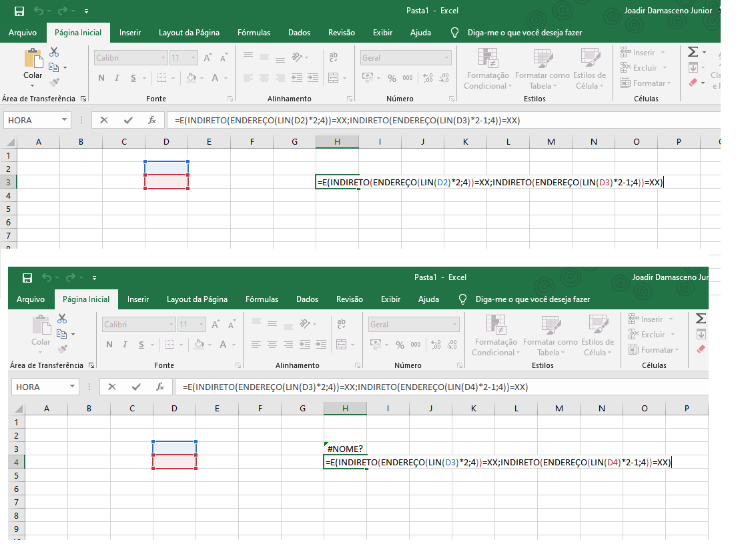Click Colar paste icon in top window
Image resolution: width=750 pixels, height=560 pixels.
coord(33,57)
